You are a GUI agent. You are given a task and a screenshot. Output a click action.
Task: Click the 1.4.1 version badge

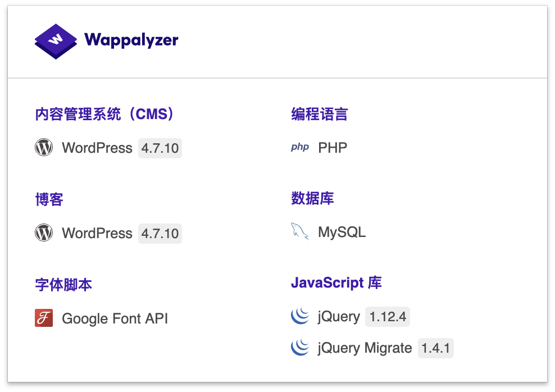point(436,348)
